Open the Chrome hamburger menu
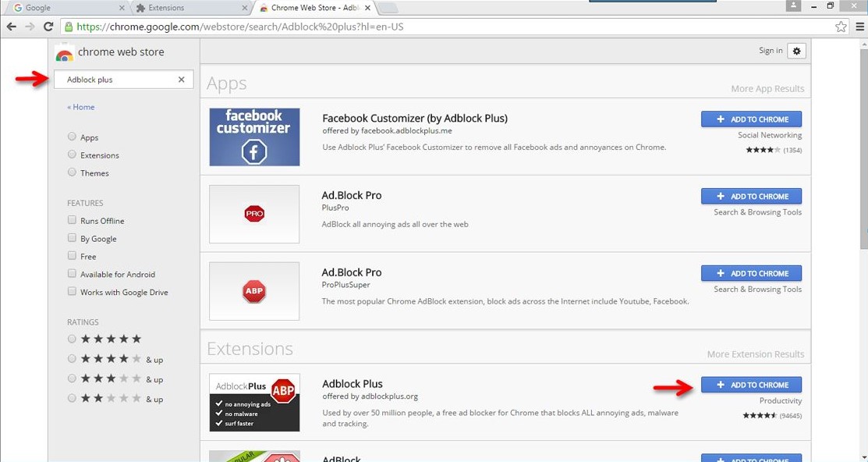Image resolution: width=868 pixels, height=462 pixels. pyautogui.click(x=860, y=27)
